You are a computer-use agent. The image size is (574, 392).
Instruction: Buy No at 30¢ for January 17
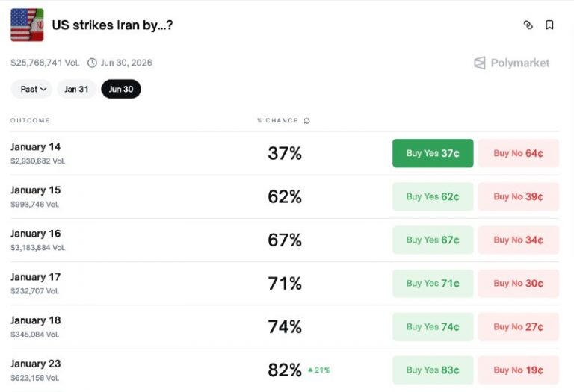click(518, 283)
